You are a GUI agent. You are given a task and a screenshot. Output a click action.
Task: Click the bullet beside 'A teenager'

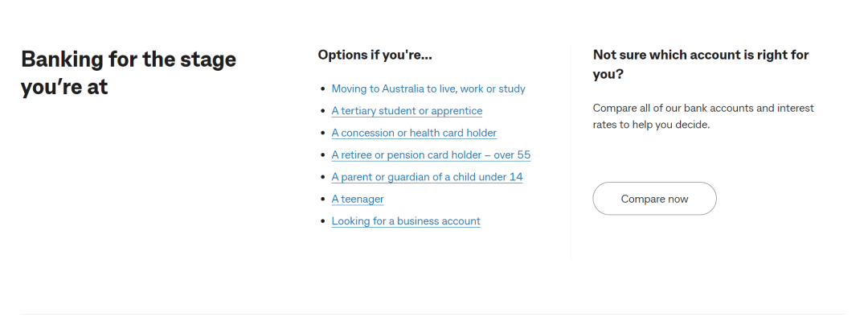[x=323, y=200]
